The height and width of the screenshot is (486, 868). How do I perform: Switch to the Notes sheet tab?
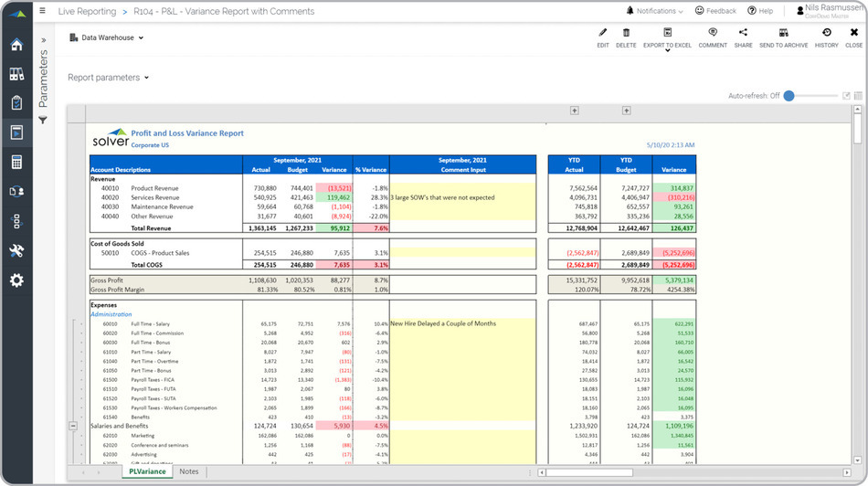click(188, 471)
